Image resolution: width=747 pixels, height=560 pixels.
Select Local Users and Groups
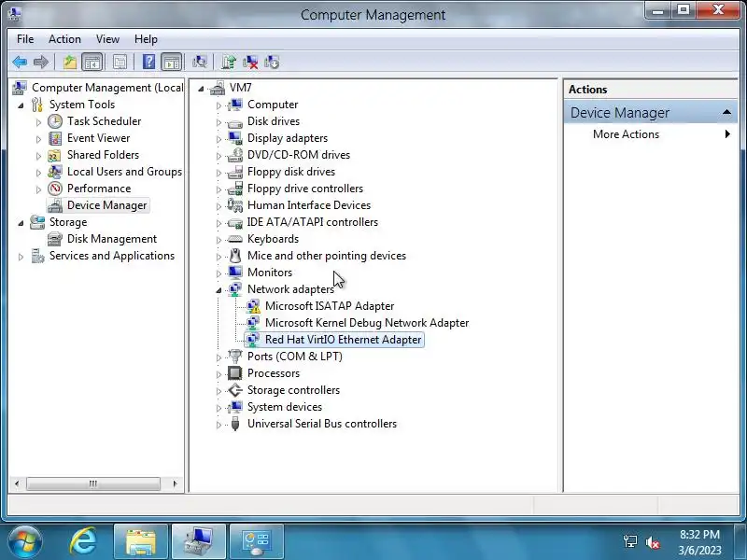point(124,172)
